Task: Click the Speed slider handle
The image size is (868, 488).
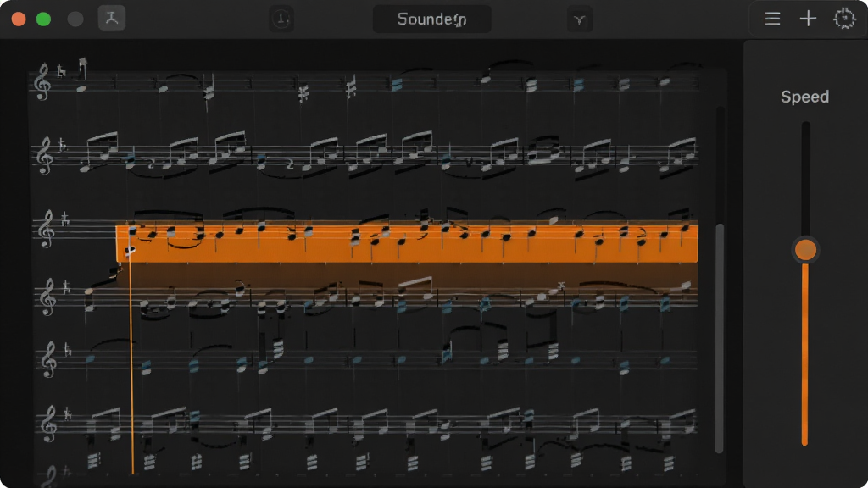Action: tap(805, 250)
